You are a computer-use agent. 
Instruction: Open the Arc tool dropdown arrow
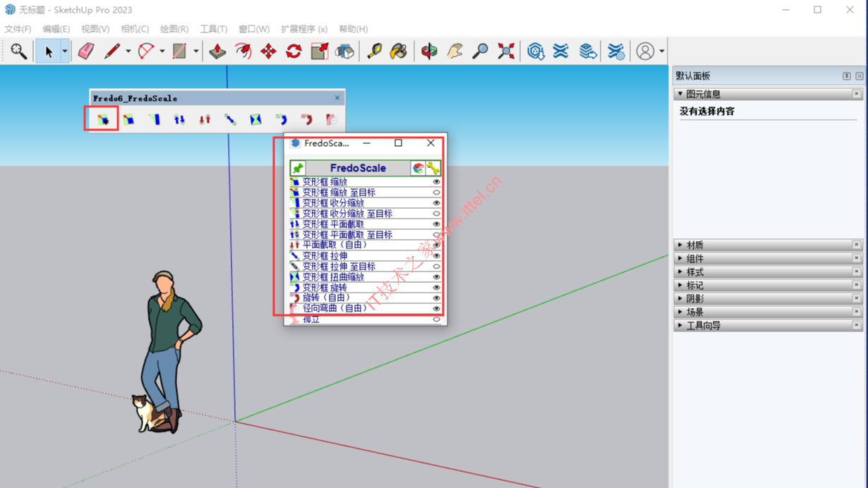(x=162, y=51)
